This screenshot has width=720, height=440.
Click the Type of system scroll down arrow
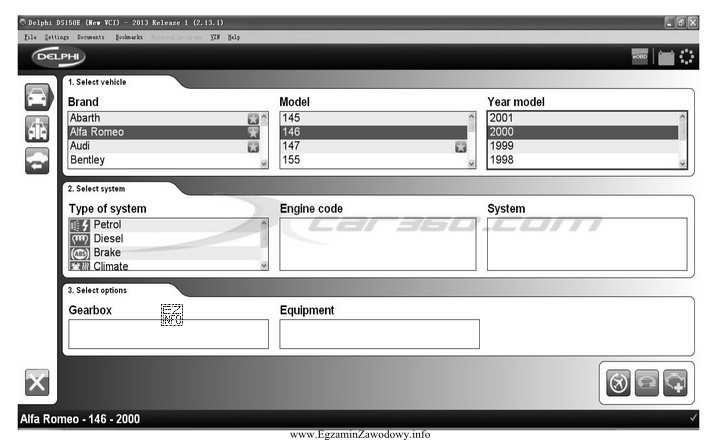(264, 265)
